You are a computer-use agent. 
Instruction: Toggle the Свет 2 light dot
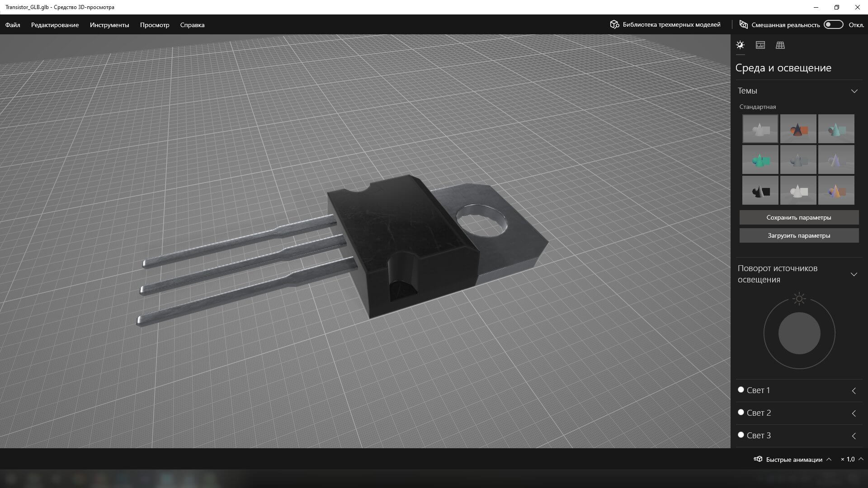741,412
